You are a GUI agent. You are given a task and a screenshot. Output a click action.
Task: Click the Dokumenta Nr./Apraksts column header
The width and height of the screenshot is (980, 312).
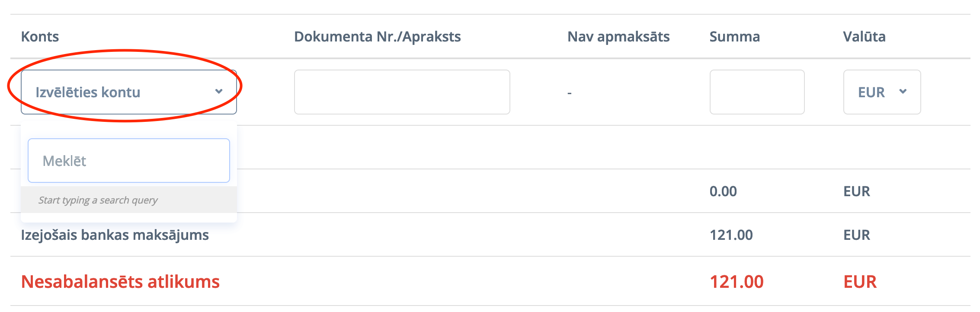pos(377,37)
